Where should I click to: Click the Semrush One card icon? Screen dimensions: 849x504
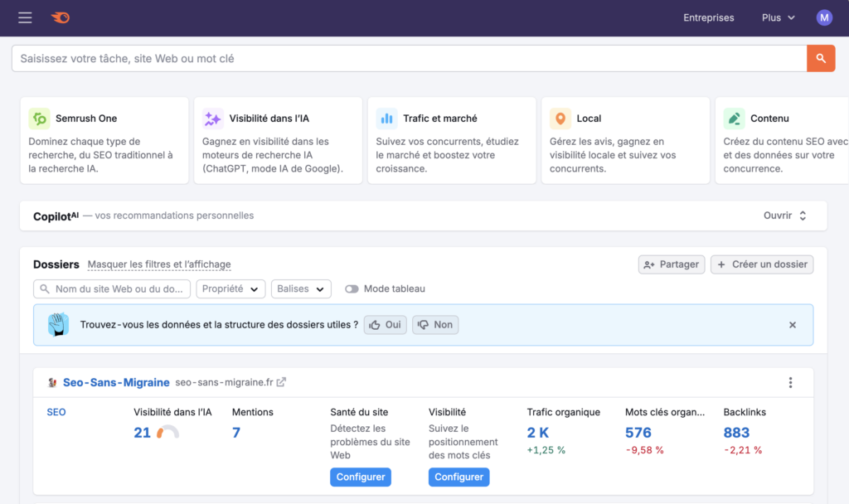tap(39, 119)
